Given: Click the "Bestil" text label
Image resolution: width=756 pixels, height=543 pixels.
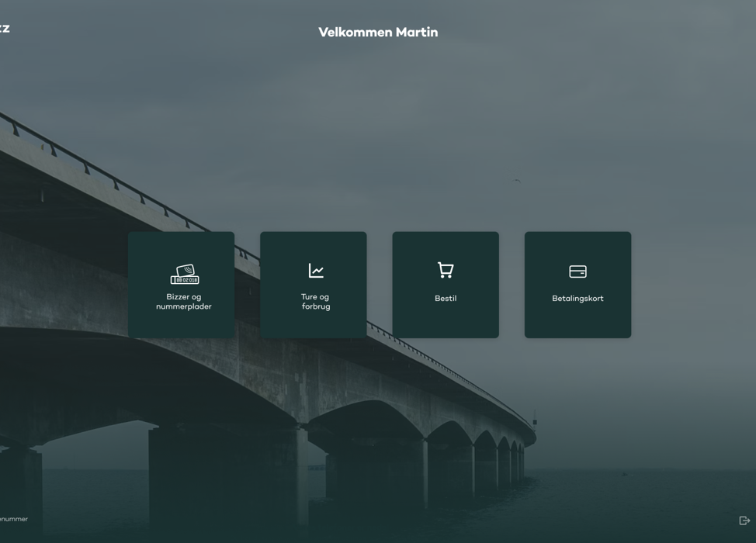Looking at the screenshot, I should point(446,299).
